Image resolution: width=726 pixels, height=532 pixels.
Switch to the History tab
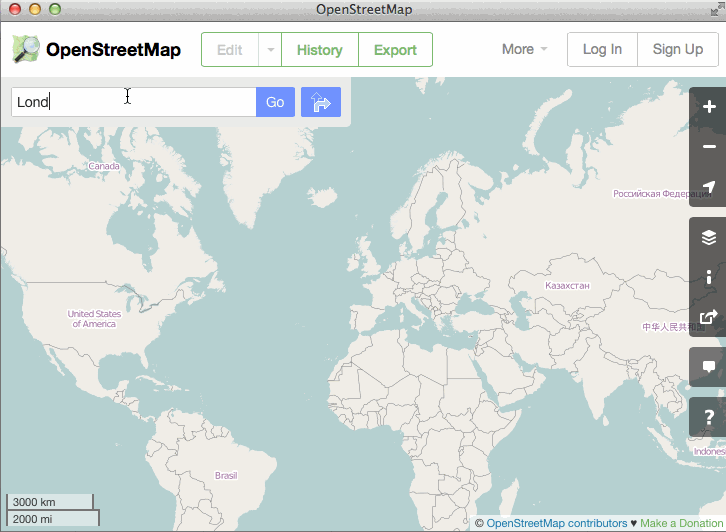[x=319, y=50]
